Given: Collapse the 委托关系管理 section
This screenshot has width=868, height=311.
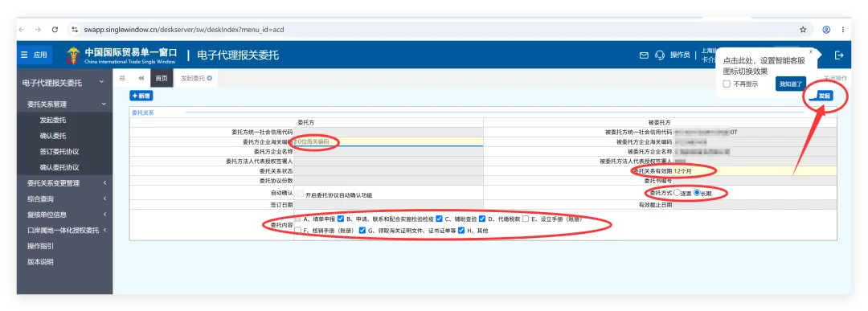Looking at the screenshot, I should 65,104.
